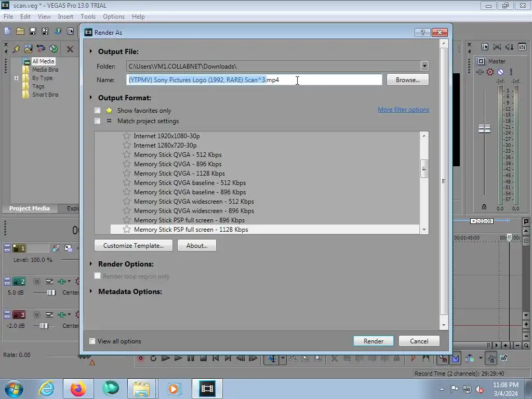Collapse Output Format section arrow
532x399 pixels.
[x=91, y=97]
